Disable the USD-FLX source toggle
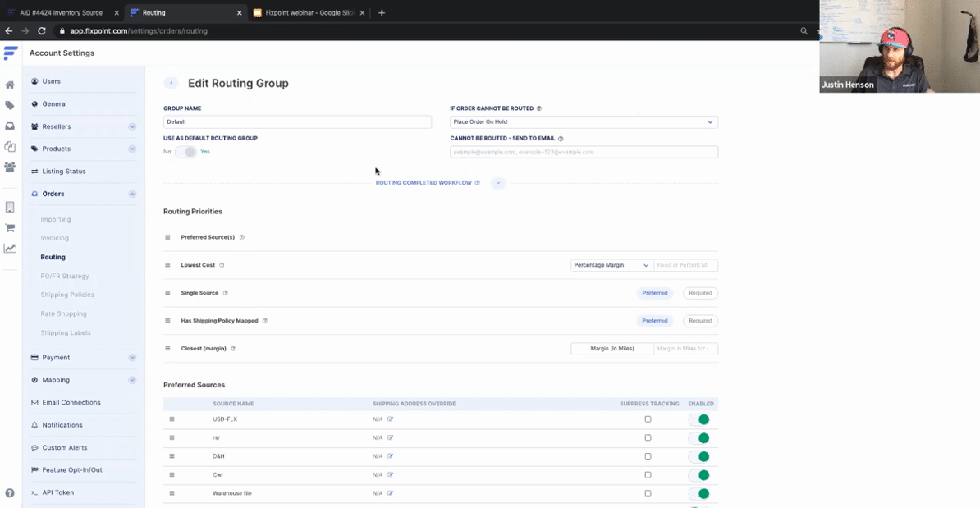The width and height of the screenshot is (980, 508). pyautogui.click(x=700, y=420)
